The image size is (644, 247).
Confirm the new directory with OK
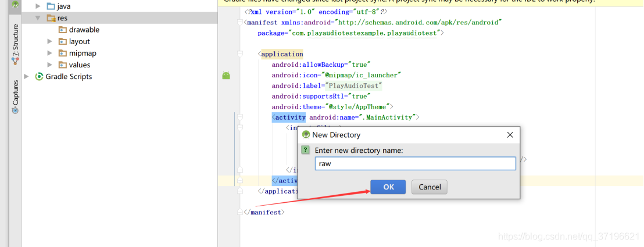(x=388, y=187)
